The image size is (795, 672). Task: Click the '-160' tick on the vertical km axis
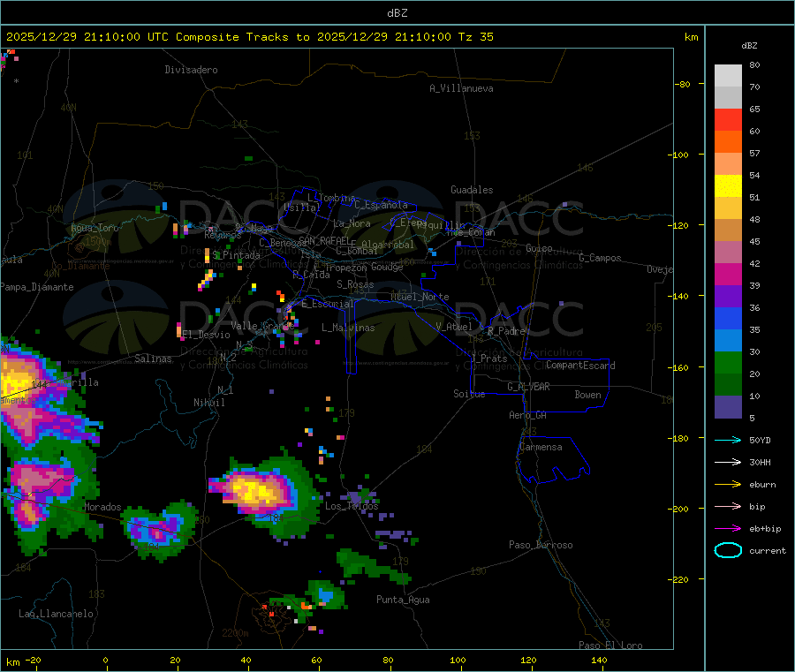pos(680,367)
